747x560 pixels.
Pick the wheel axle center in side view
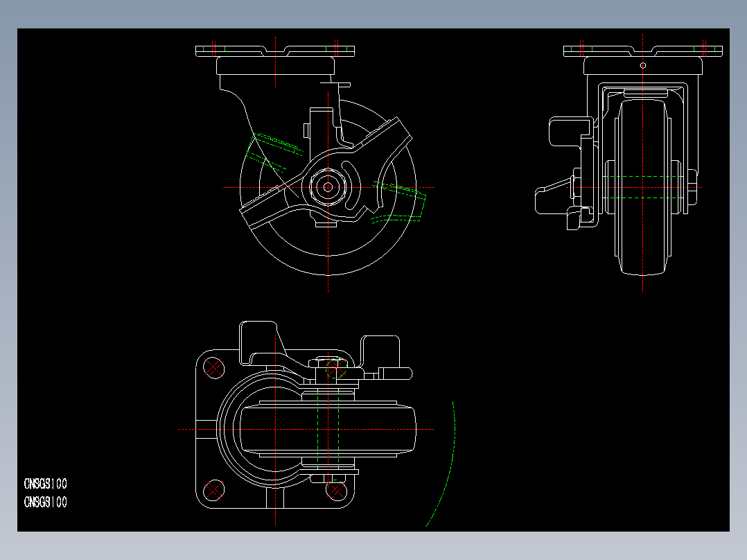(x=328, y=187)
